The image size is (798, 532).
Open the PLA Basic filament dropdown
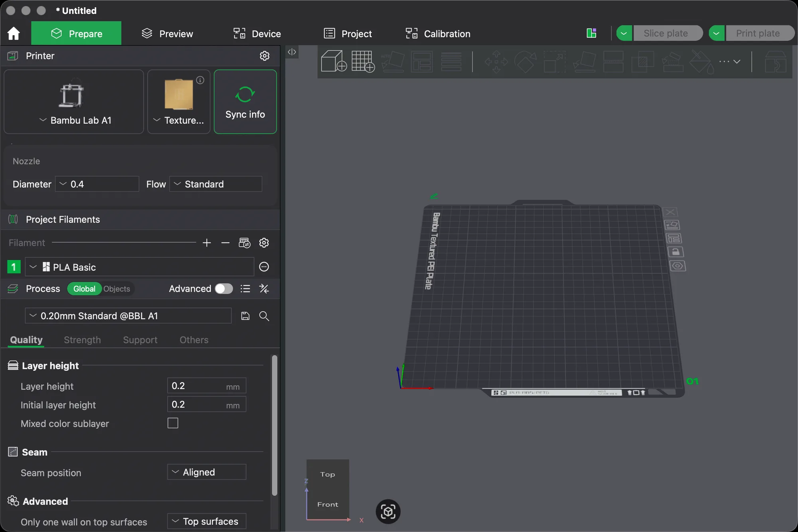(140, 267)
